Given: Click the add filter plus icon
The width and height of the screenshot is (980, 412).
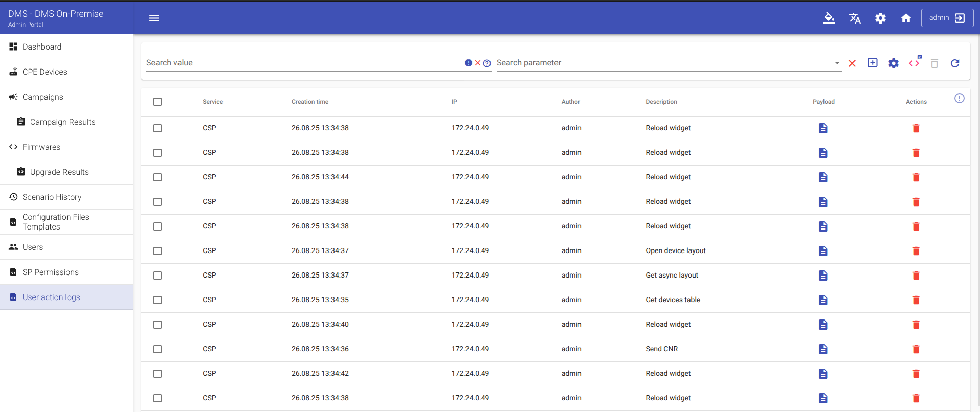Looking at the screenshot, I should click(x=873, y=63).
